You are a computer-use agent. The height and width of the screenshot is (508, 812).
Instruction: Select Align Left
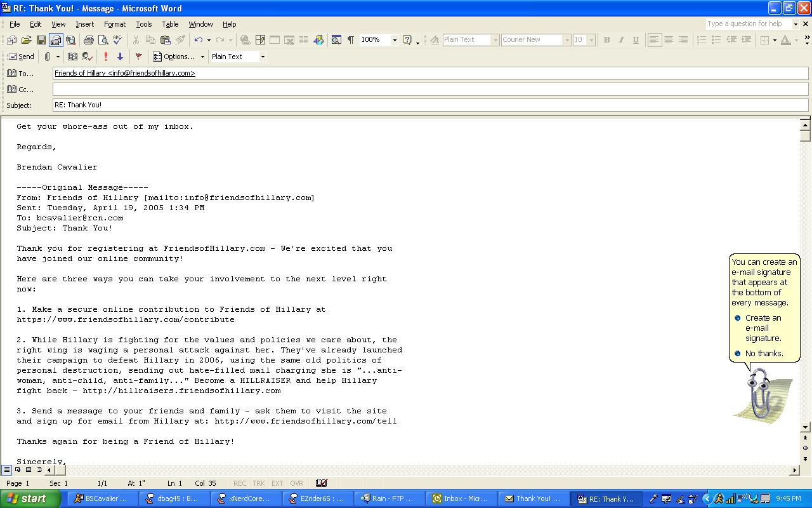click(x=654, y=40)
